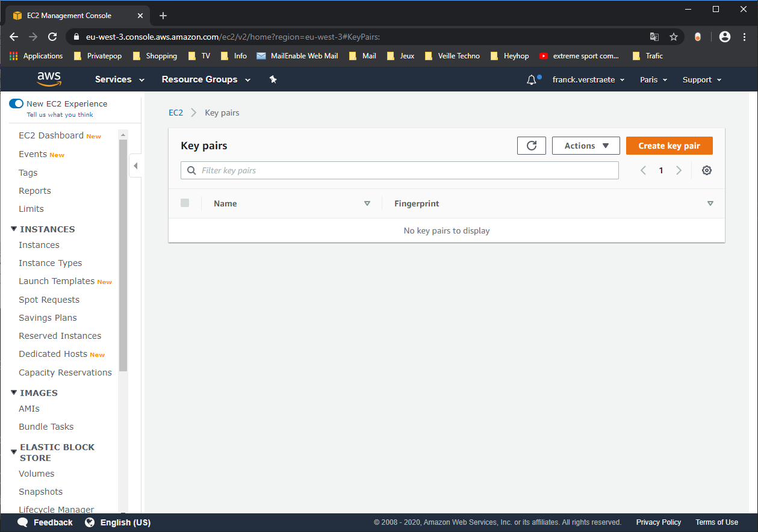
Task: Go to next page of key pairs
Action: 679,170
